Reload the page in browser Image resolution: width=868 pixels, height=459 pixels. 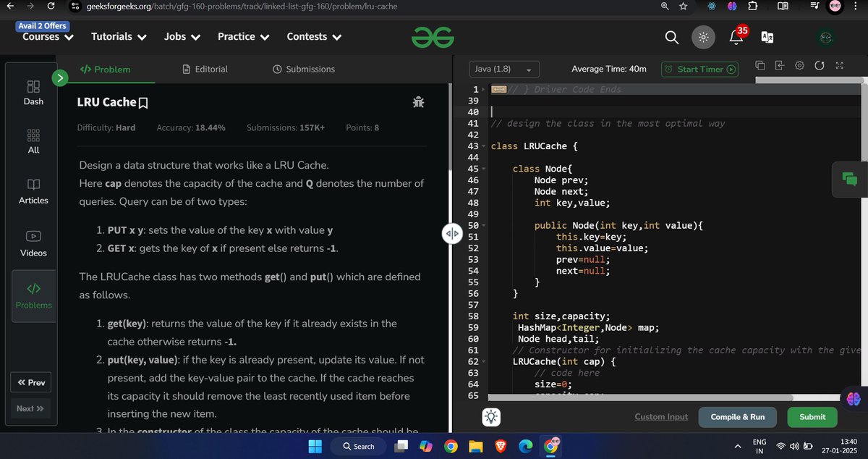[x=49, y=7]
